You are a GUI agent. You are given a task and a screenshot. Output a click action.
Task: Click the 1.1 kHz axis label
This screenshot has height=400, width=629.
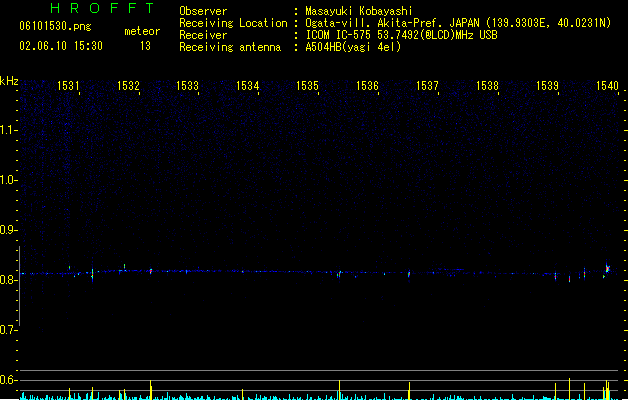click(x=8, y=130)
